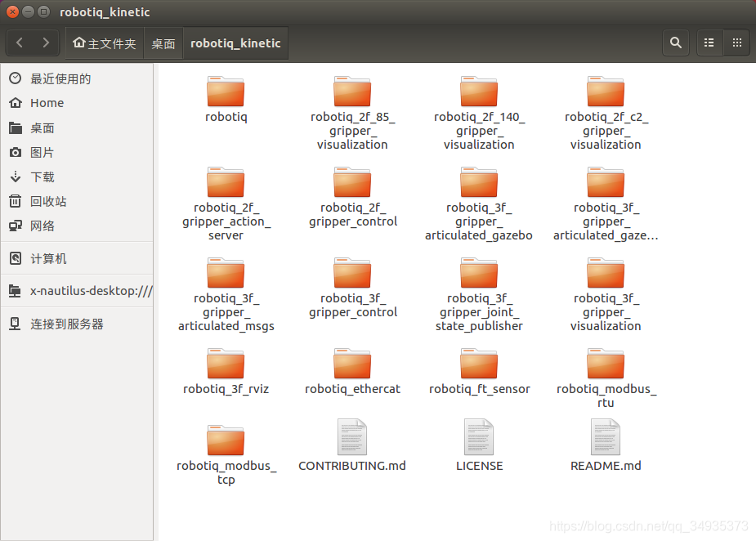Click the robotiq_ft_sensor name label

[x=479, y=389]
